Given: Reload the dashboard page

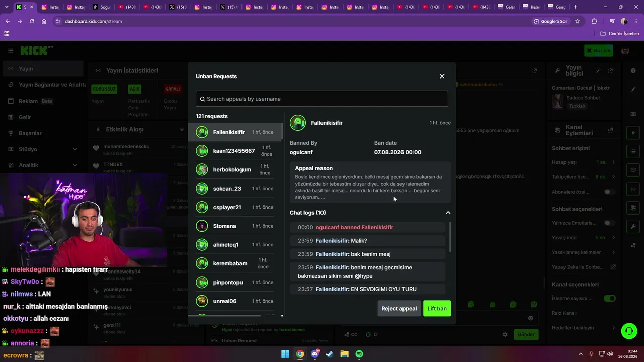Looking at the screenshot, I should tap(32, 21).
